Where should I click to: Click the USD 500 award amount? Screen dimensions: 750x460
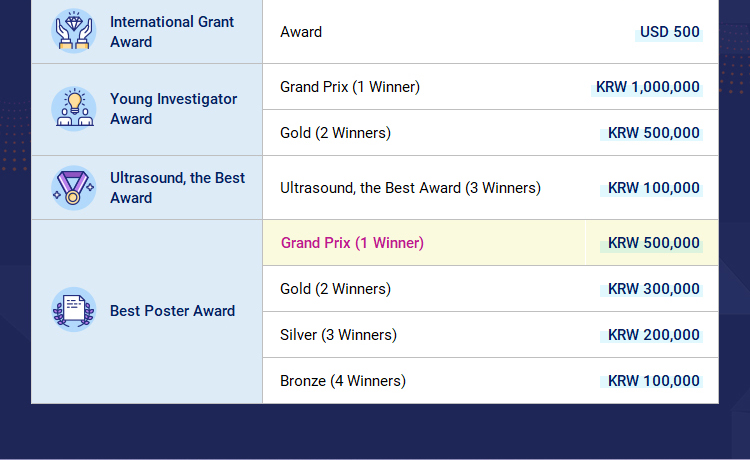click(x=670, y=32)
